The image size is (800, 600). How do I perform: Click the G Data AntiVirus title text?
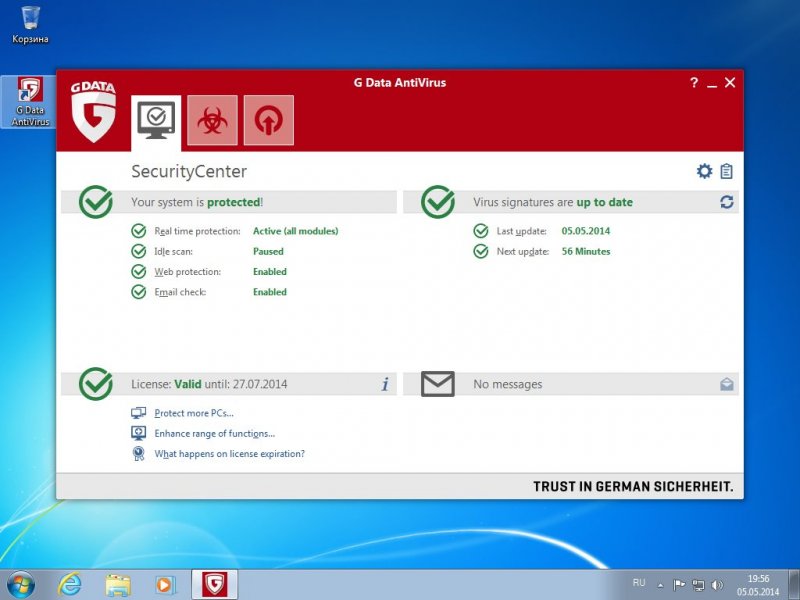[400, 83]
